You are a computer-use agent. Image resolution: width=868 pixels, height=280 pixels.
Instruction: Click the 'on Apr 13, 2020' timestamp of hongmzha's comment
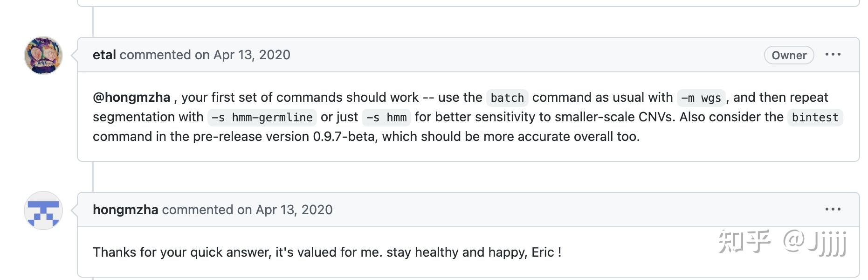click(285, 210)
